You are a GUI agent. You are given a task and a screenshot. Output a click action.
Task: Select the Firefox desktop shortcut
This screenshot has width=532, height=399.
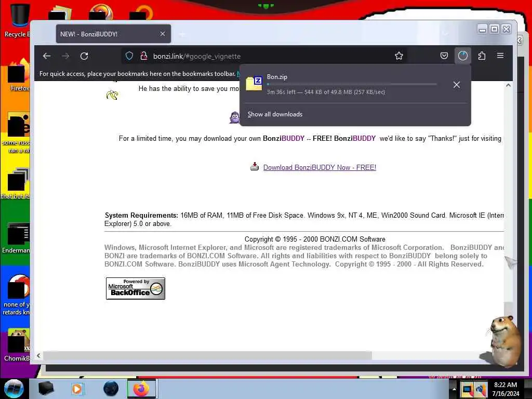18,75
